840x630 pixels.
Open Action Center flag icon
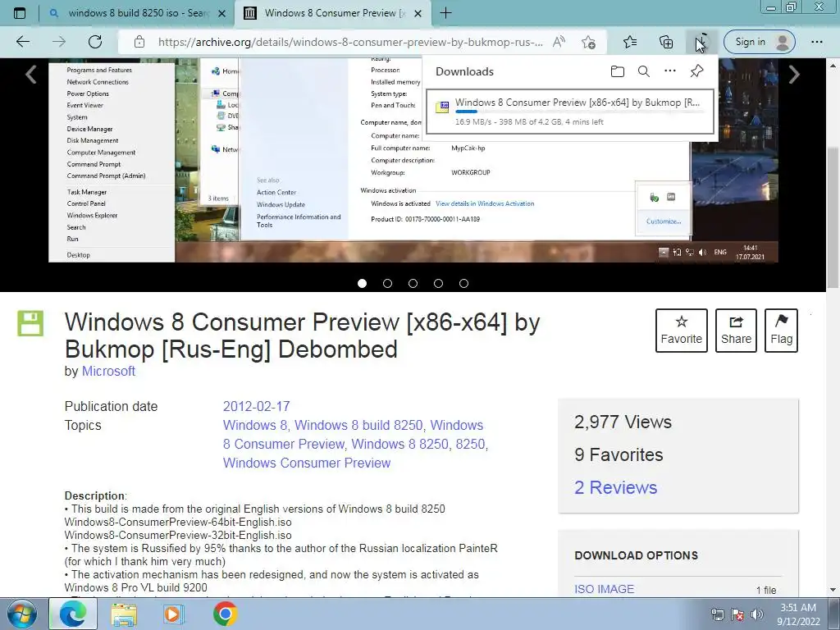coord(737,614)
